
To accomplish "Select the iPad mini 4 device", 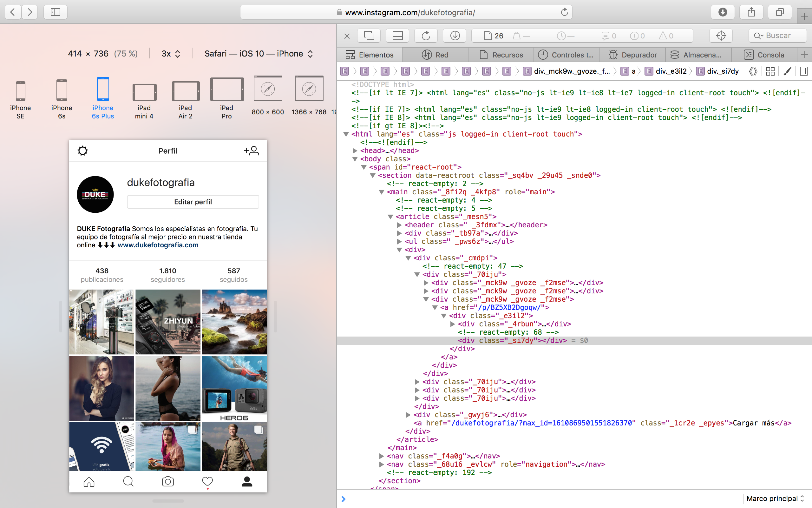I will pos(144,101).
